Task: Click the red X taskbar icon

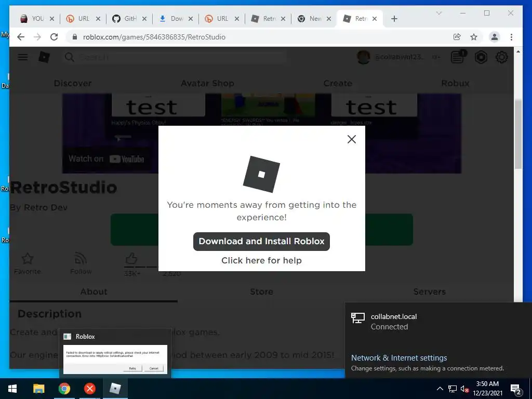Action: (89, 389)
